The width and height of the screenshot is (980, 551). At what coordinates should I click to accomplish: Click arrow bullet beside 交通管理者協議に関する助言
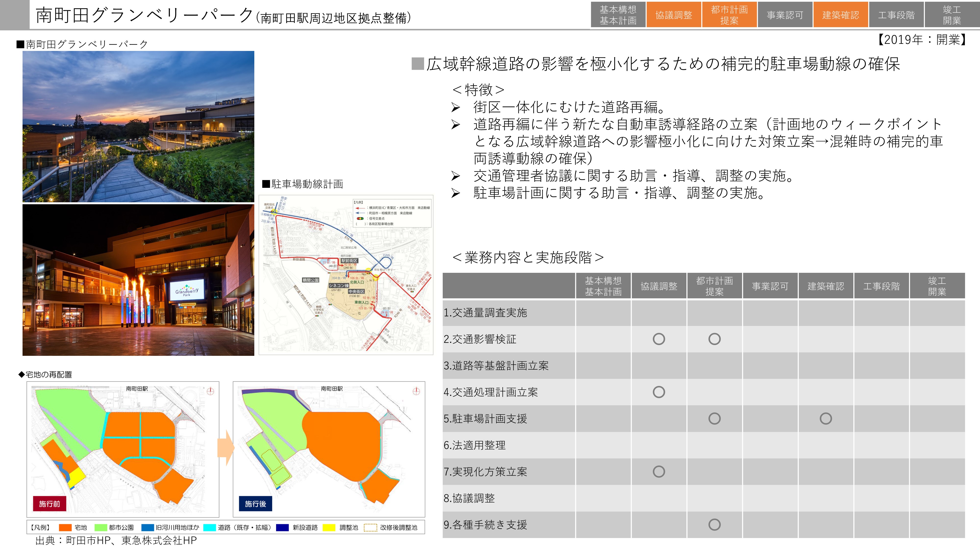(x=455, y=176)
